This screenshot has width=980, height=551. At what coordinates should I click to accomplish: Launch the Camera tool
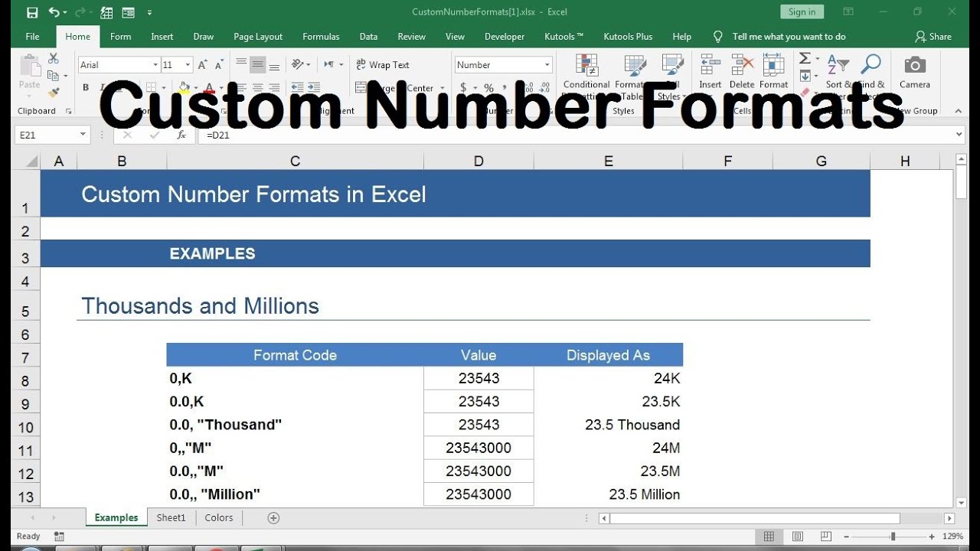pos(915,72)
